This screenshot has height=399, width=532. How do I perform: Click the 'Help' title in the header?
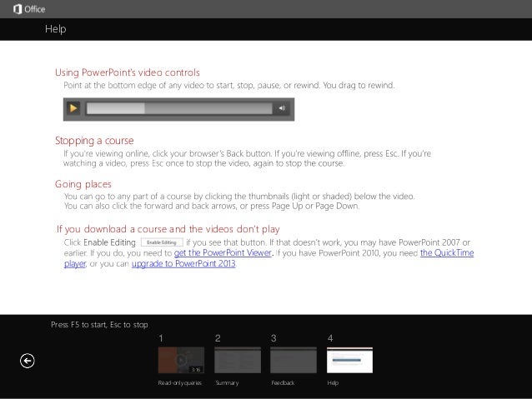pos(56,29)
